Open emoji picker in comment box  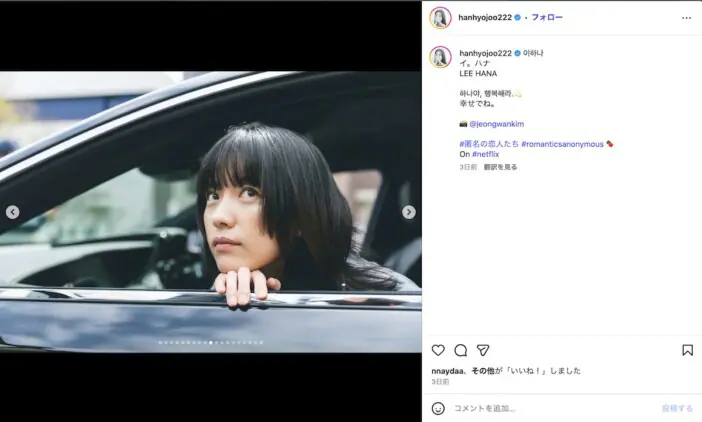tap(438, 408)
